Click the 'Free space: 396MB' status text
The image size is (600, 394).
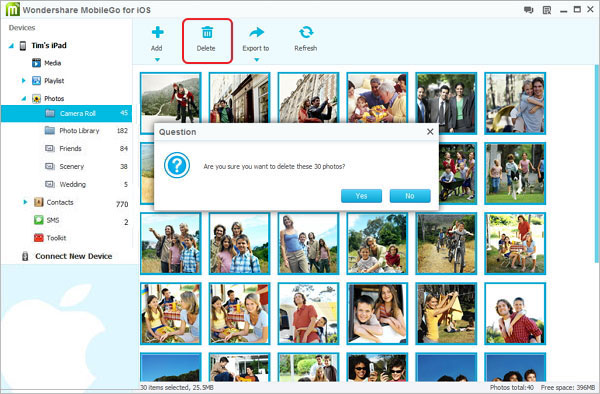pos(568,387)
